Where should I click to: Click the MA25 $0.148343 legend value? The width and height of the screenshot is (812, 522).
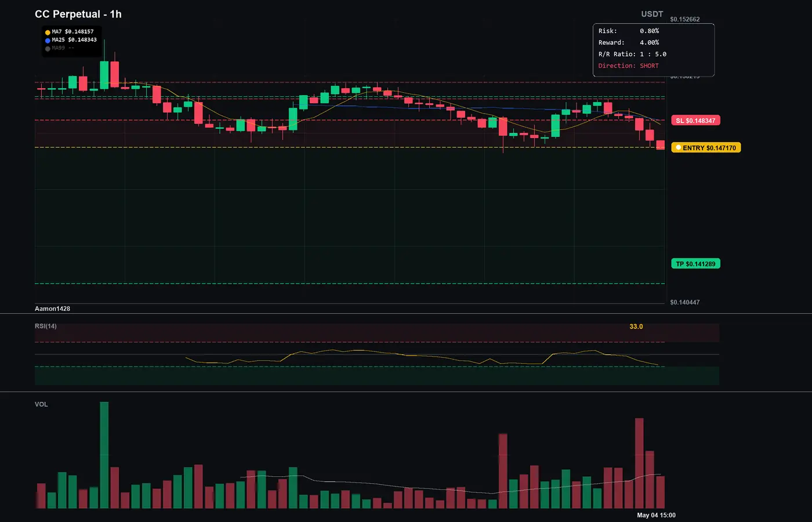74,40
